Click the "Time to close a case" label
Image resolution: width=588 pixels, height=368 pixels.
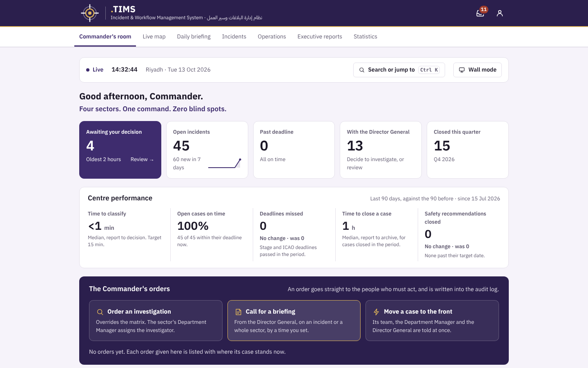(x=367, y=214)
